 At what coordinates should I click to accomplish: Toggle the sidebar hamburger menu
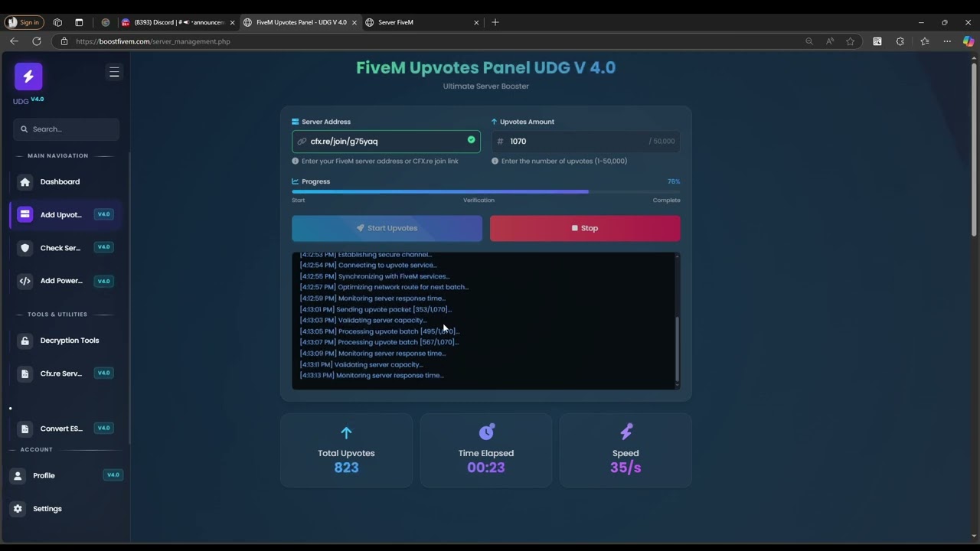[x=114, y=72]
